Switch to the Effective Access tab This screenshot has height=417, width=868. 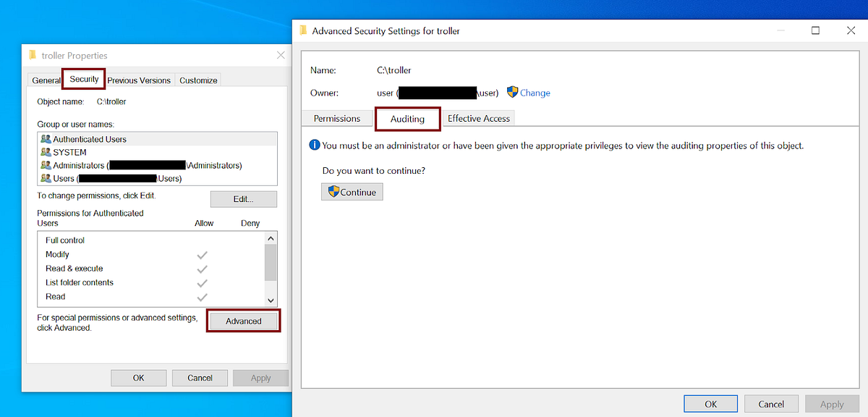coord(478,118)
